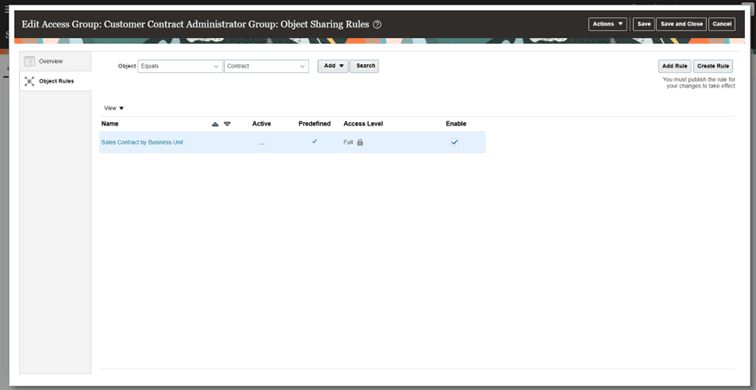Sort Name column descending
The height and width of the screenshot is (390, 756).
(227, 124)
